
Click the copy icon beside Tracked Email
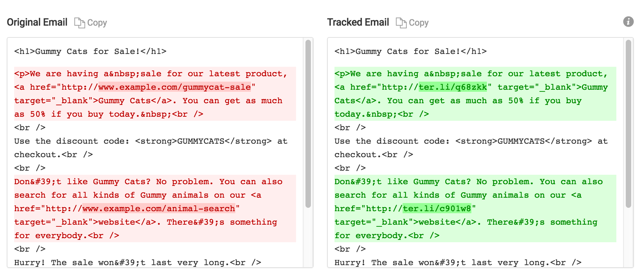point(401,23)
